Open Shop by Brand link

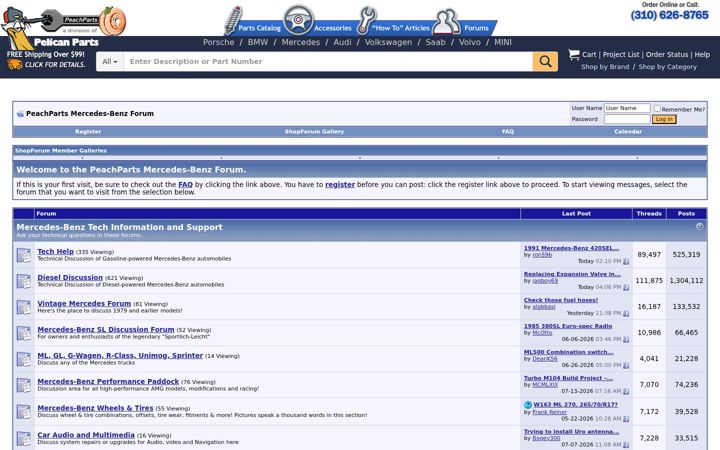click(605, 67)
